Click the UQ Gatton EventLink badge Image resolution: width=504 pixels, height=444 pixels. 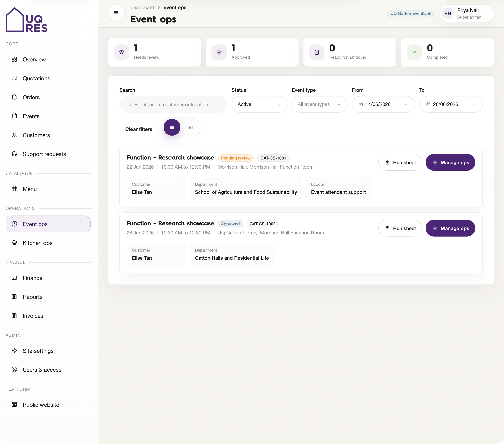click(x=411, y=13)
